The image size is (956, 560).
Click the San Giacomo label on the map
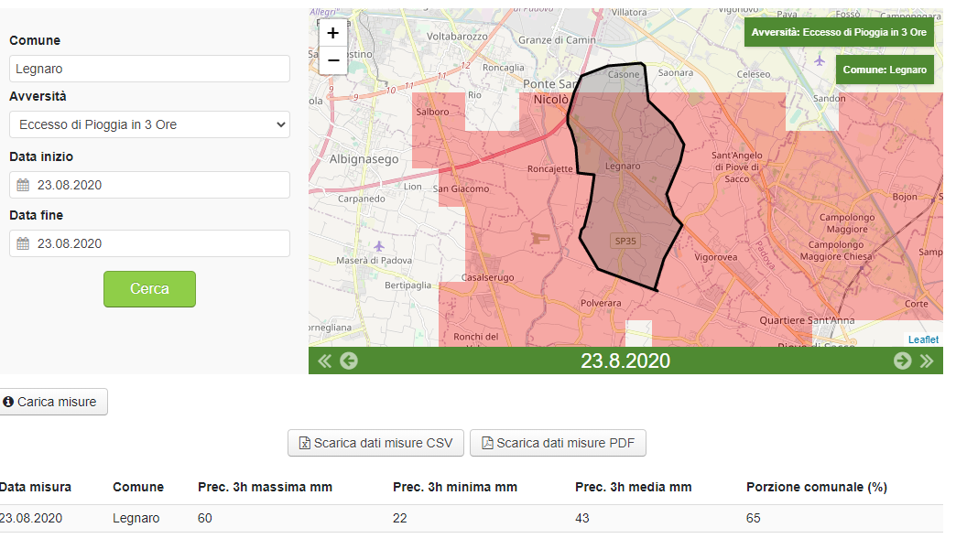click(x=461, y=188)
